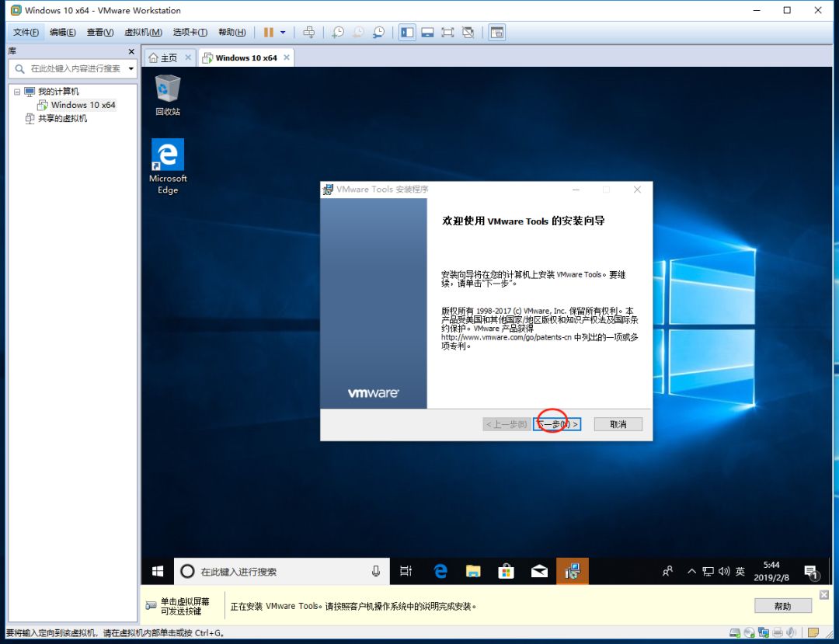Click the People icon in guest system tray
The width and height of the screenshot is (839, 644).
point(667,571)
